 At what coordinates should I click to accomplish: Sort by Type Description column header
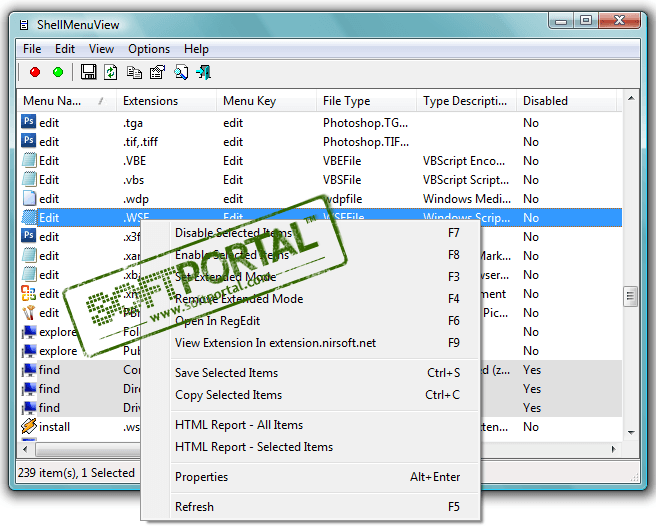466,101
